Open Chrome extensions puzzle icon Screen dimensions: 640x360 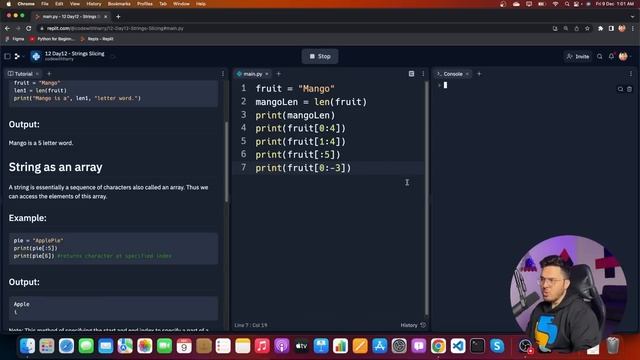pyautogui.click(x=600, y=28)
